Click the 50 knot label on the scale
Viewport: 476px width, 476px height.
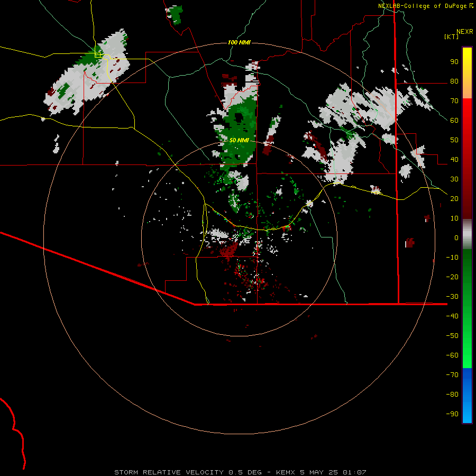[x=454, y=140]
